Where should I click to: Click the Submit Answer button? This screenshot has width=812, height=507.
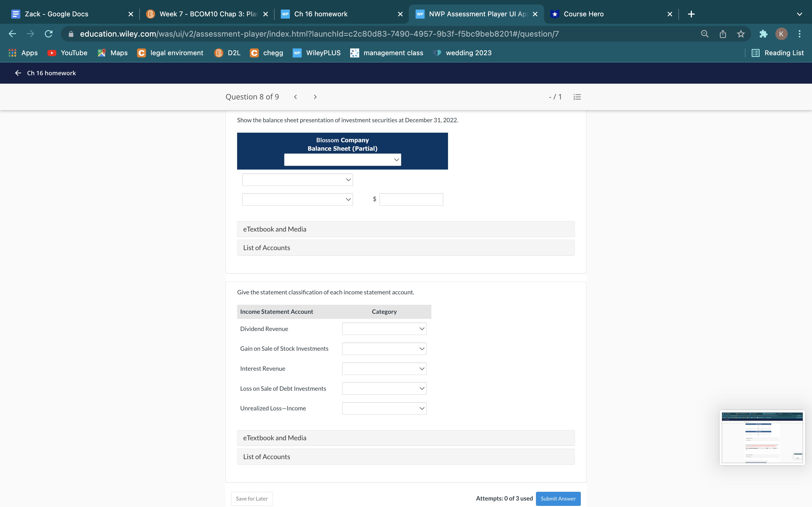[x=558, y=498]
